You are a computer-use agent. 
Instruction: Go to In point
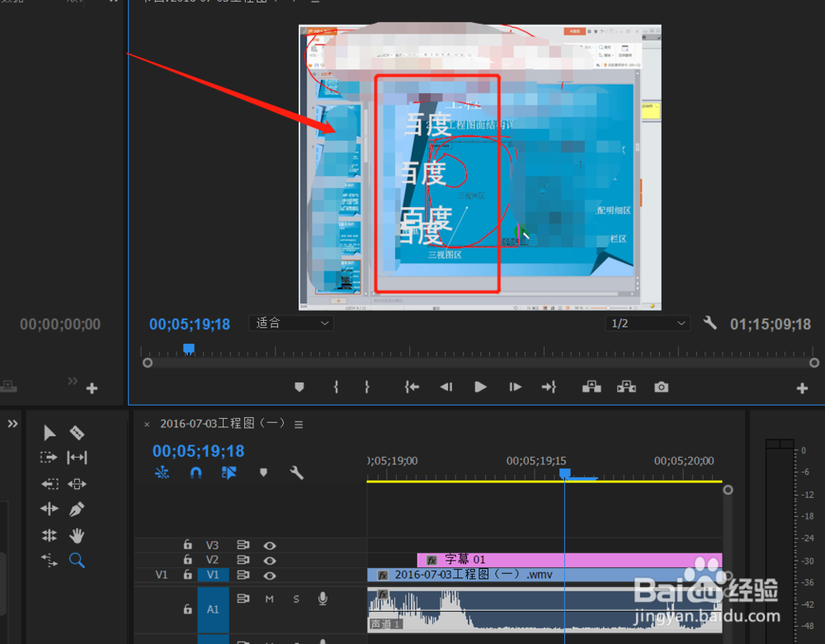click(x=412, y=388)
